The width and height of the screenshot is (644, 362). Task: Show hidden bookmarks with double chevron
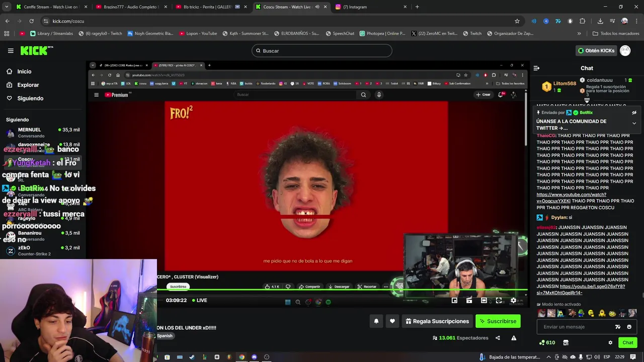[579, 34]
